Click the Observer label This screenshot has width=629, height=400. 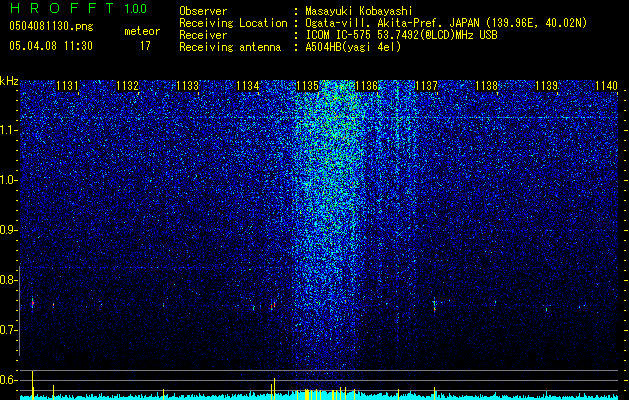pyautogui.click(x=203, y=11)
